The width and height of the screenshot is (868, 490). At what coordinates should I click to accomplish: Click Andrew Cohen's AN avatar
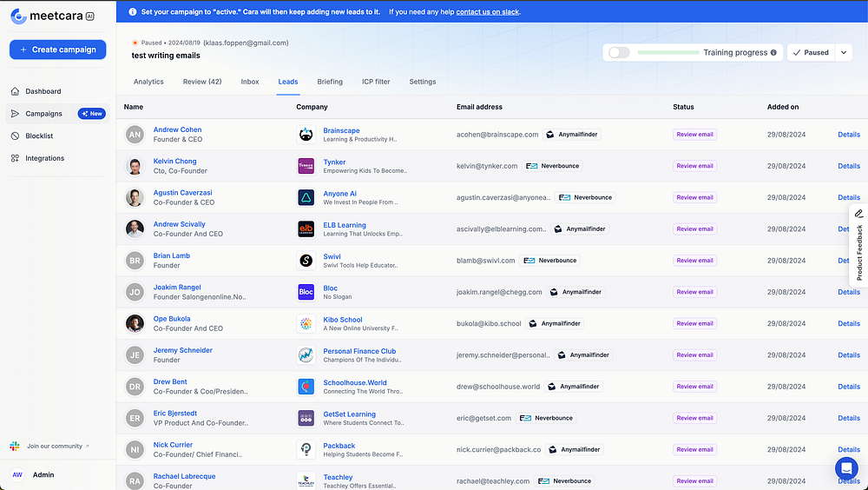[x=135, y=134]
